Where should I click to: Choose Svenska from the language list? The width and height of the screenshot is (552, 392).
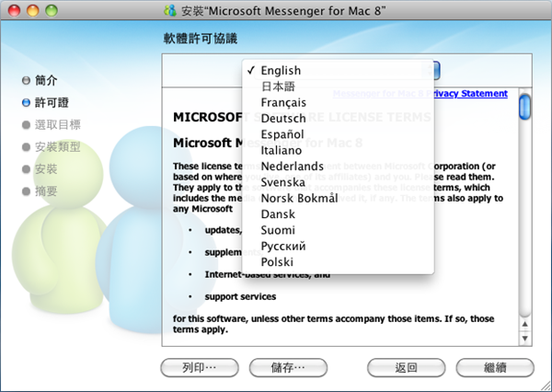click(x=338, y=182)
